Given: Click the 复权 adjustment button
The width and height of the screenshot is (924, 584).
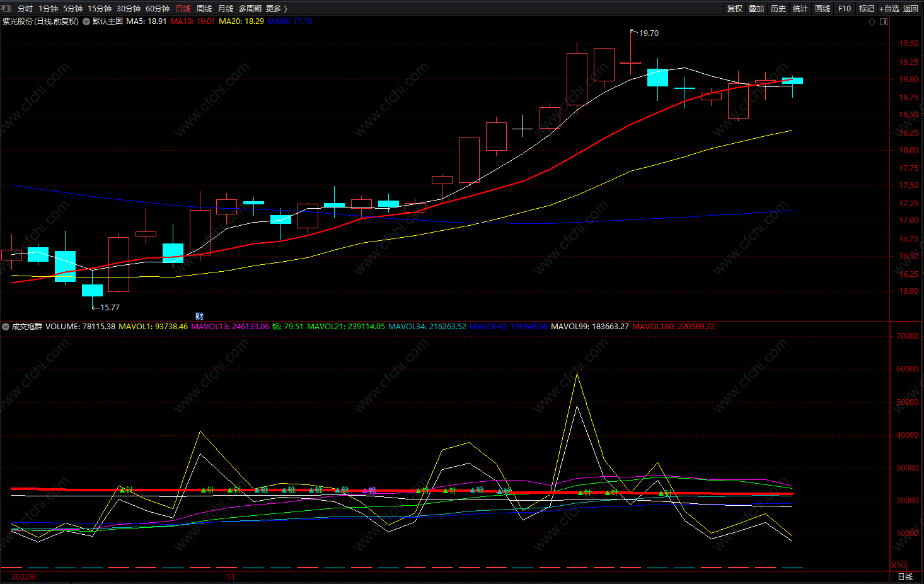Looking at the screenshot, I should (735, 9).
